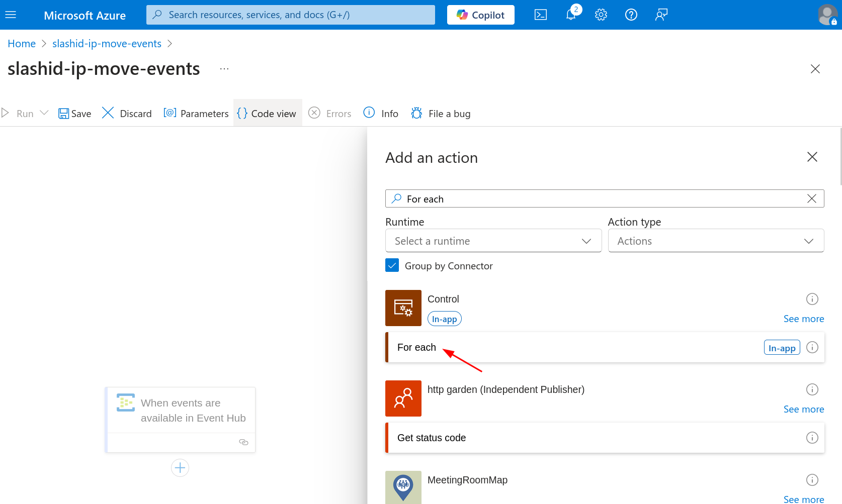Click the plus icon below the trigger
842x504 pixels.
coord(180,468)
